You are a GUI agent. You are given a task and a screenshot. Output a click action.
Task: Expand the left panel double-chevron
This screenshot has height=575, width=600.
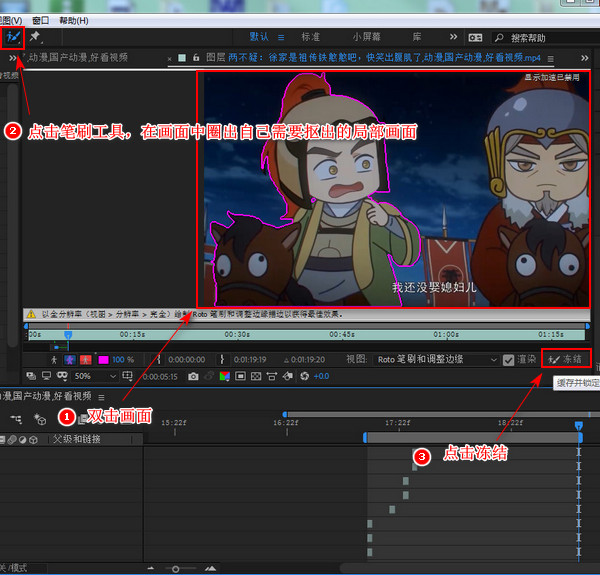tap(13, 58)
